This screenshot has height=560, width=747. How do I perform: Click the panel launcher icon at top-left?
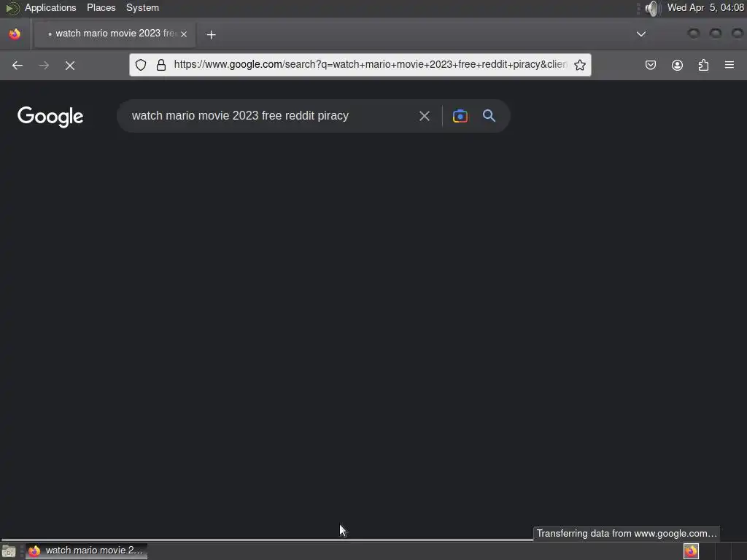[12, 8]
